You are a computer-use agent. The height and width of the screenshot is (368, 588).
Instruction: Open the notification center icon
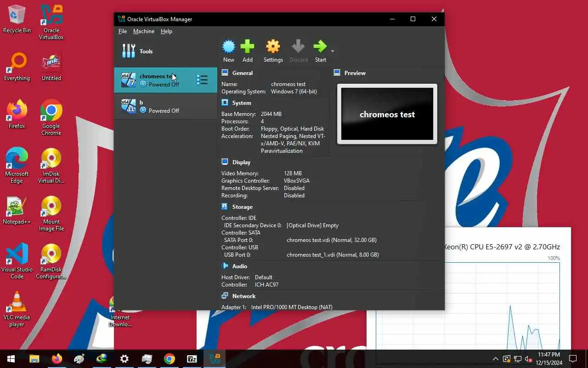click(x=573, y=359)
